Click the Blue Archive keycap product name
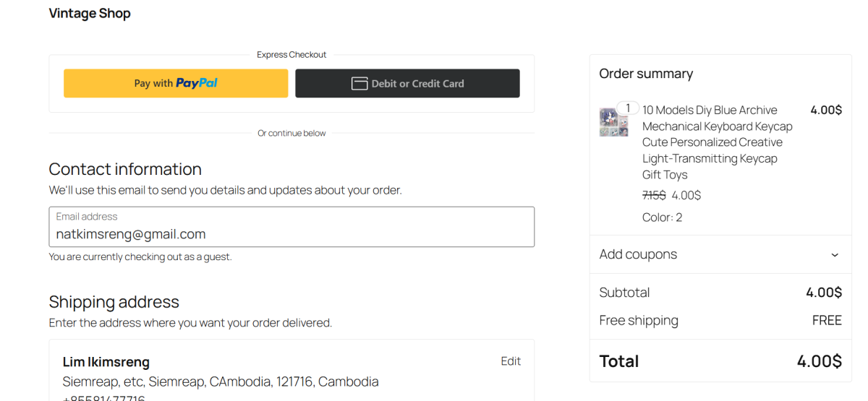The height and width of the screenshot is (401, 868). [717, 142]
